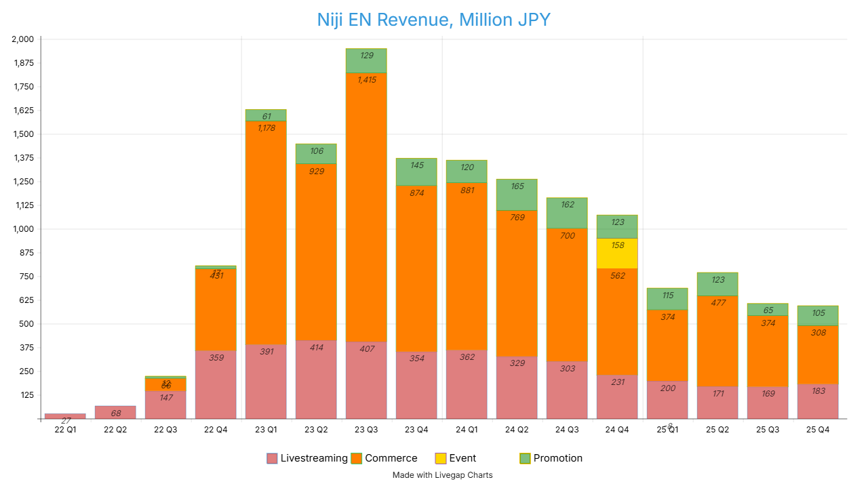
Task: Toggle the Livestreaming legend color box
Action: coord(272,458)
